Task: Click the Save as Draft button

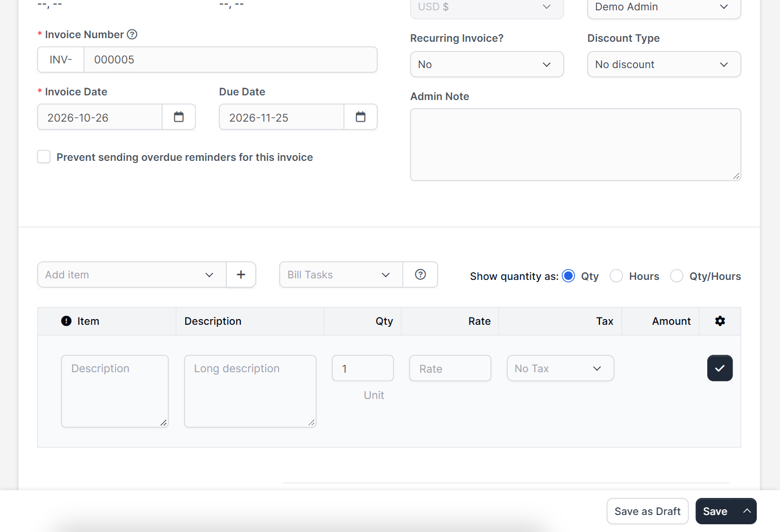Action: point(647,511)
